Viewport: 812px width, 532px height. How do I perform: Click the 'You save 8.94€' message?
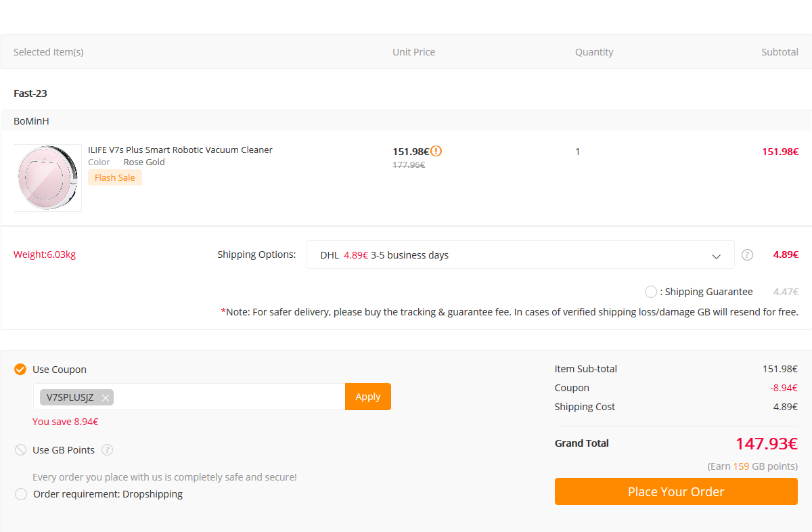coord(66,422)
